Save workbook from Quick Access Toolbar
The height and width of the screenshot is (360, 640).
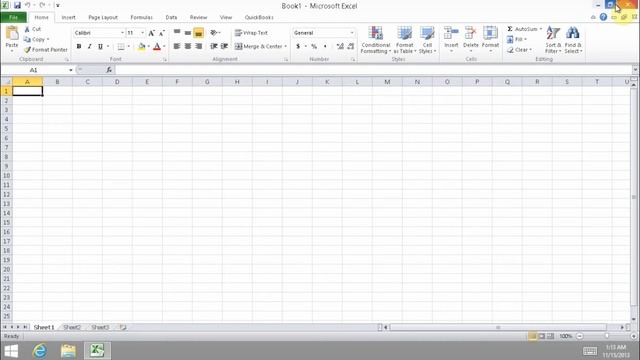(x=17, y=6)
